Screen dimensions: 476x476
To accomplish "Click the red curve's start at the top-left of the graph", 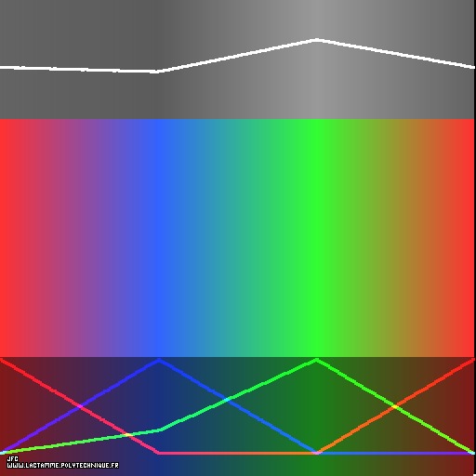I will pos(3,361).
